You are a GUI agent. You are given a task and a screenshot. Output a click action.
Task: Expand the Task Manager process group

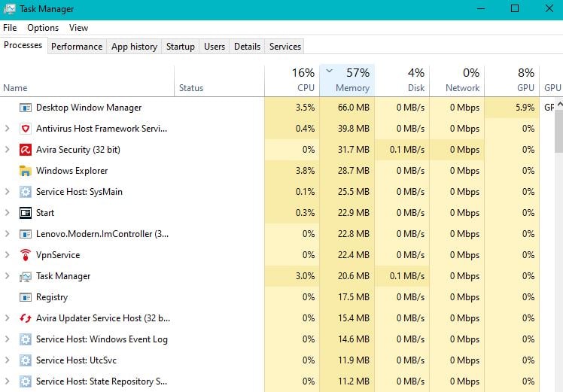tap(8, 275)
